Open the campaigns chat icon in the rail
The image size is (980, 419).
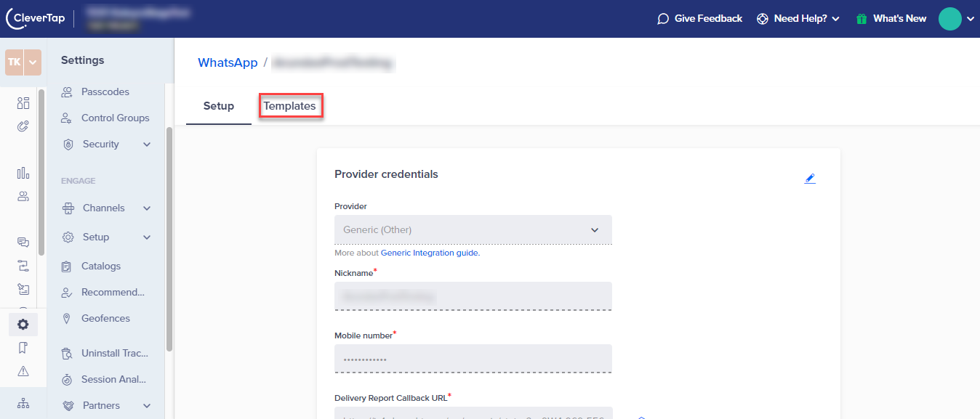(23, 243)
